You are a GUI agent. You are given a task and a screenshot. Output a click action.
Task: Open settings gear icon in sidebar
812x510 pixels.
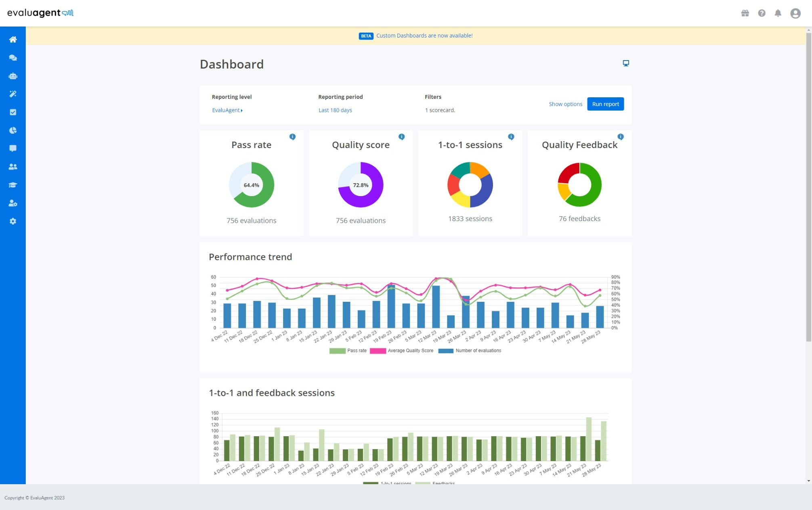13,221
